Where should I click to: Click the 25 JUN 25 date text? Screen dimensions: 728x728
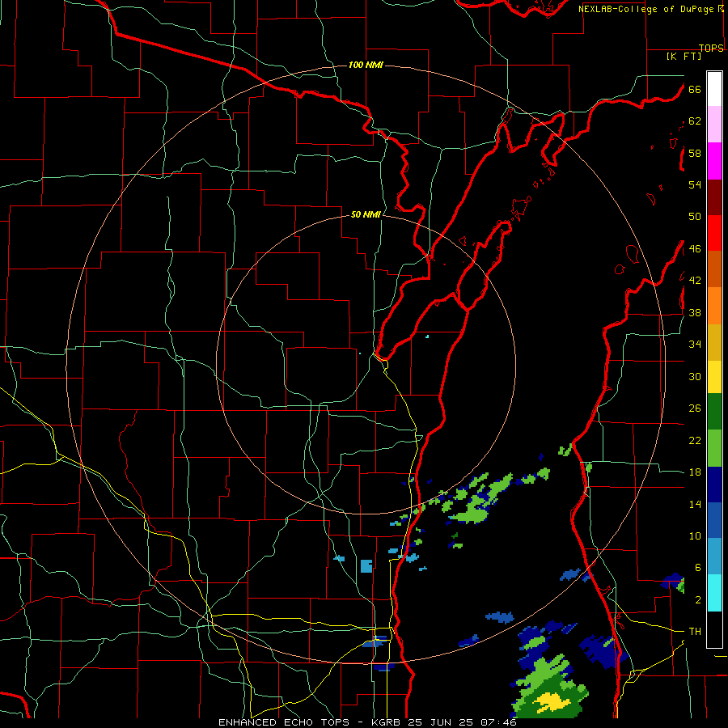(x=440, y=722)
